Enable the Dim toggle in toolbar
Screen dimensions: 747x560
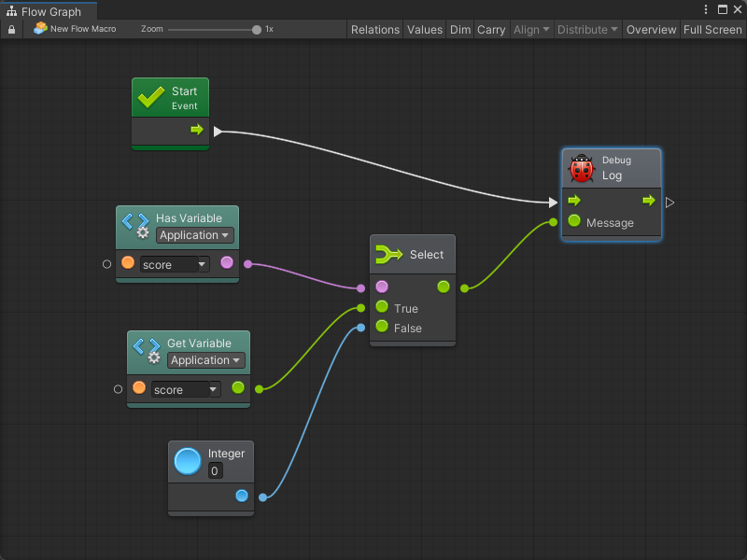[460, 30]
